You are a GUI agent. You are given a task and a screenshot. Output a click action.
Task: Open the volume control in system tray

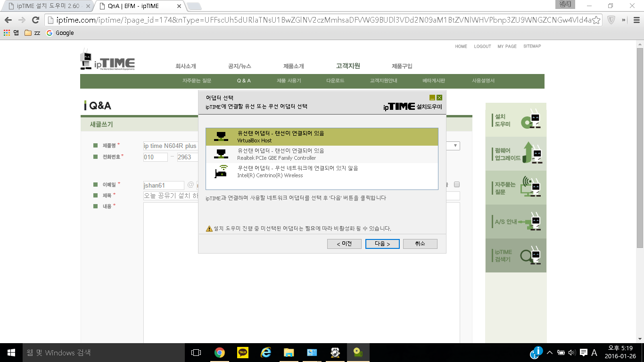572,353
